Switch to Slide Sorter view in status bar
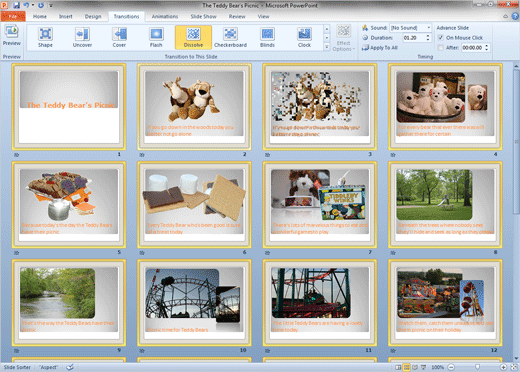The height and width of the screenshot is (372, 520). (x=407, y=367)
